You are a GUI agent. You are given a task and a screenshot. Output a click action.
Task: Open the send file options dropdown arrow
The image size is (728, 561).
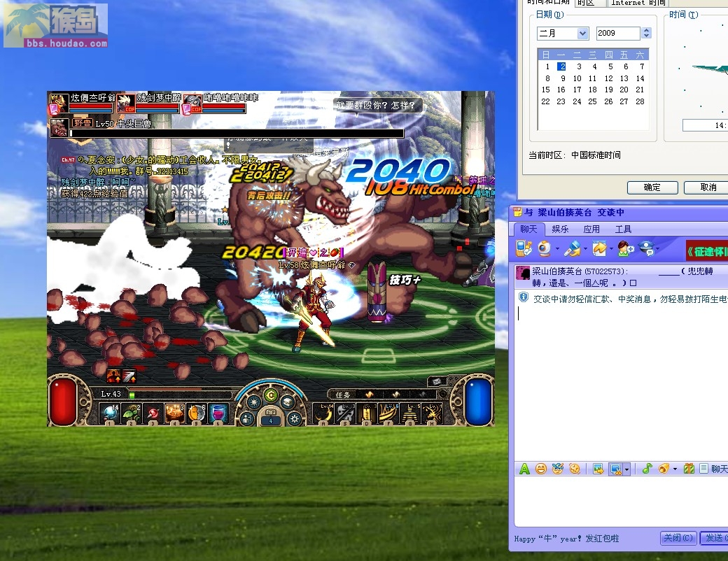(x=611, y=249)
